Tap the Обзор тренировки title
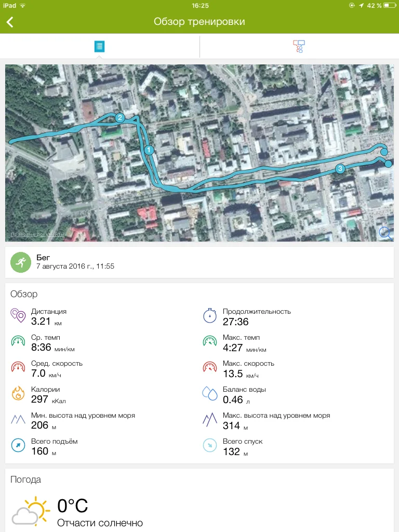Screen dimensions: 399x532 click(199, 22)
